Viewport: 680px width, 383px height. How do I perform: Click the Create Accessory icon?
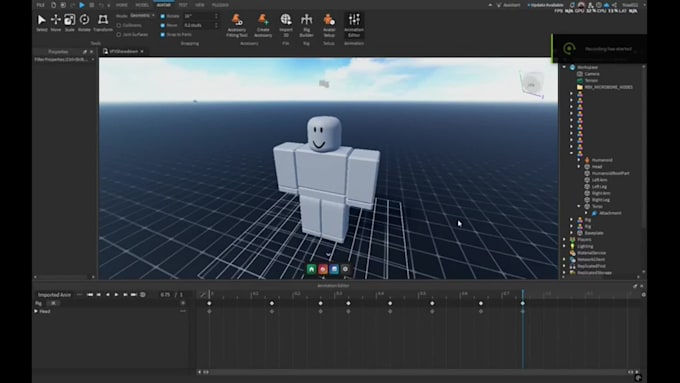point(263,25)
